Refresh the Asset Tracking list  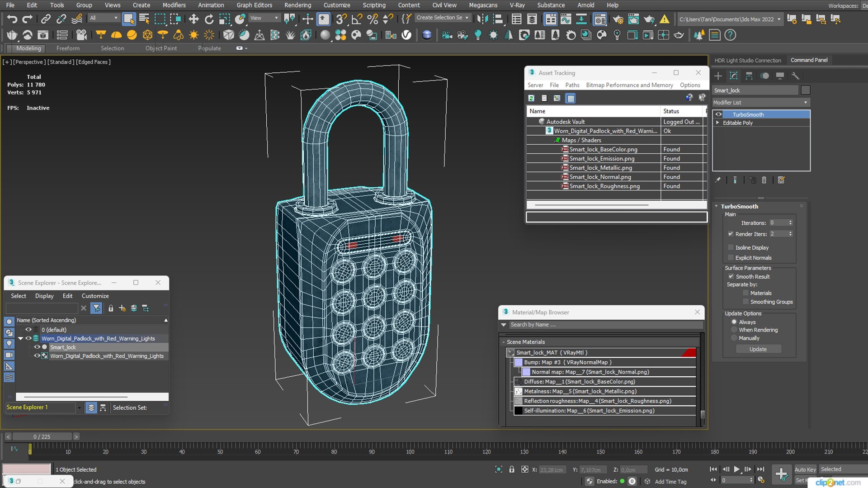click(x=531, y=98)
